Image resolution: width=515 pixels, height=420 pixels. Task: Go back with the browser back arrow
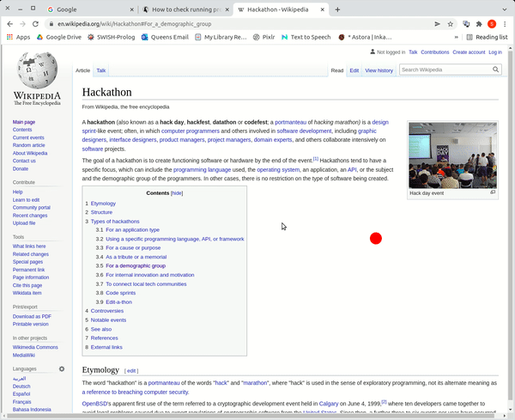click(9, 24)
